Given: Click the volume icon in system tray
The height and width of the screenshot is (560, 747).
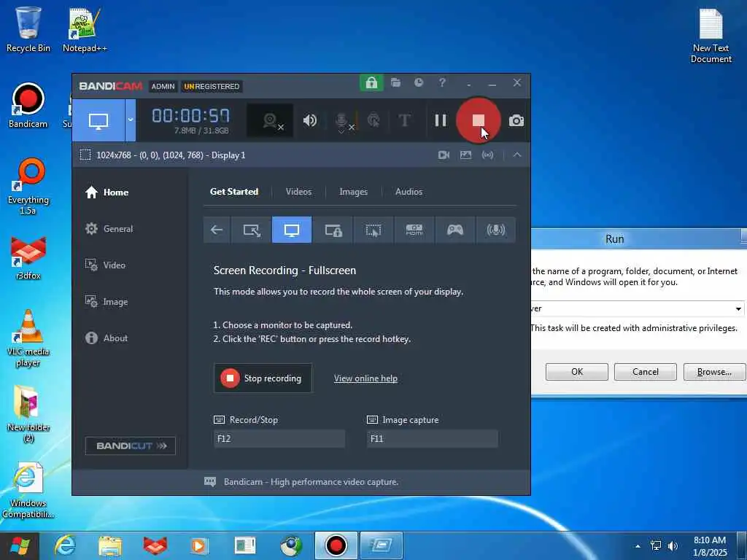Looking at the screenshot, I should coord(673,546).
